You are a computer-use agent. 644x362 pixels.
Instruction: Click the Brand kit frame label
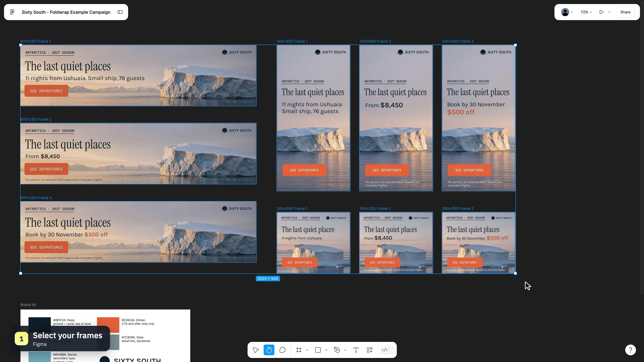tap(28, 305)
